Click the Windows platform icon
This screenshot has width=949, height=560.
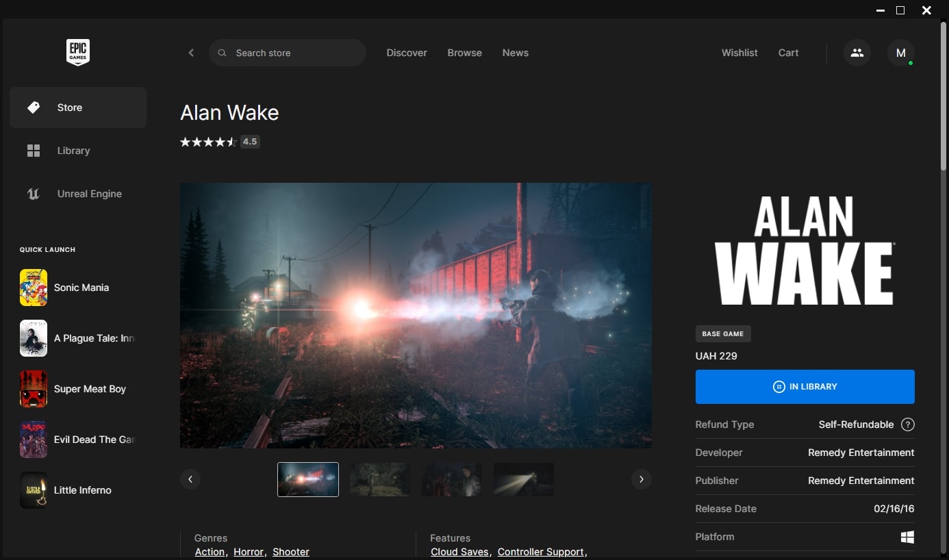[908, 537]
